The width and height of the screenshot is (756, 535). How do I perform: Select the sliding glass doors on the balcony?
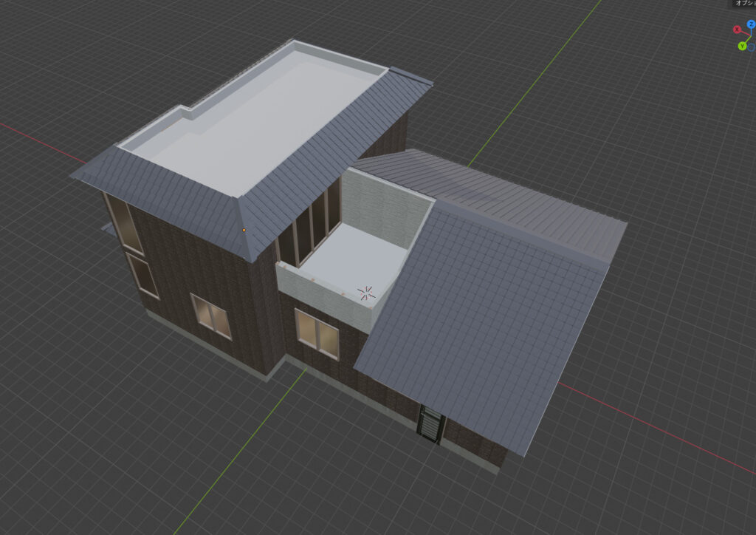[x=306, y=222]
